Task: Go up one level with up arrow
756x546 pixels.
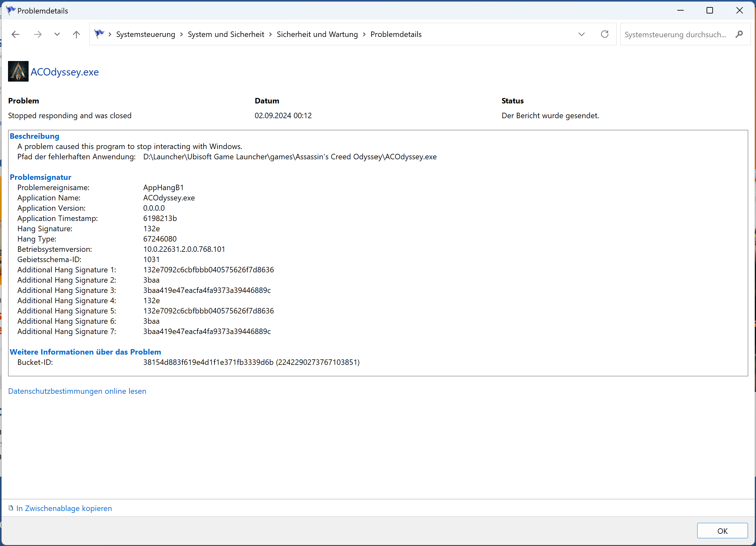Action: [76, 34]
